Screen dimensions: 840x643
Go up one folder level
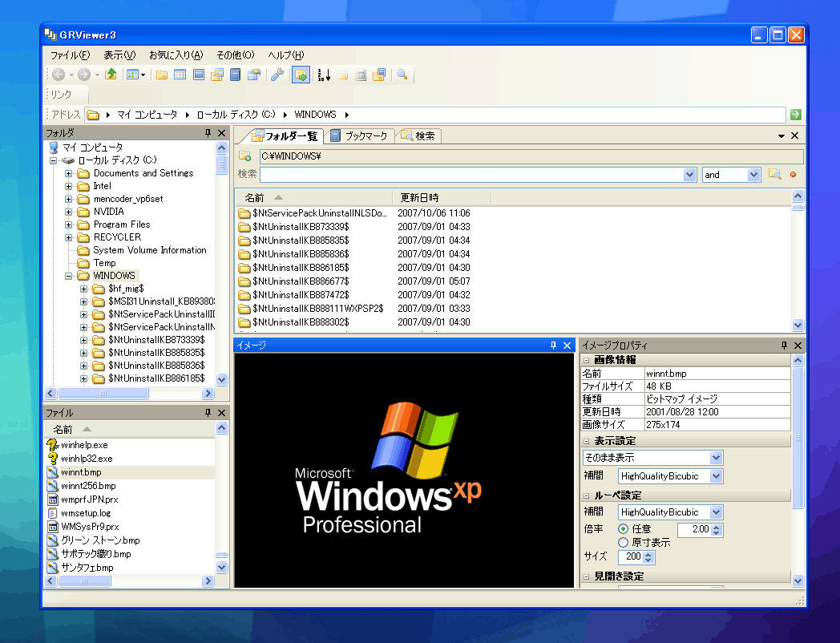(111, 75)
